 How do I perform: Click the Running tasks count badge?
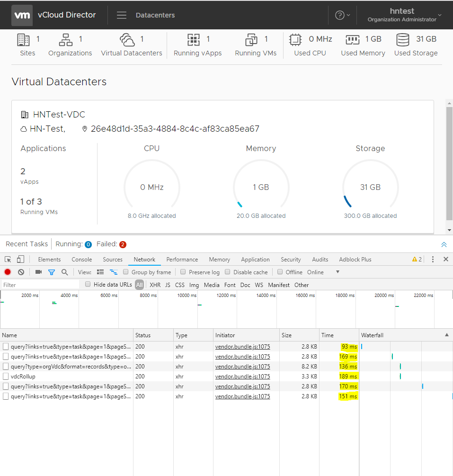[x=89, y=244]
